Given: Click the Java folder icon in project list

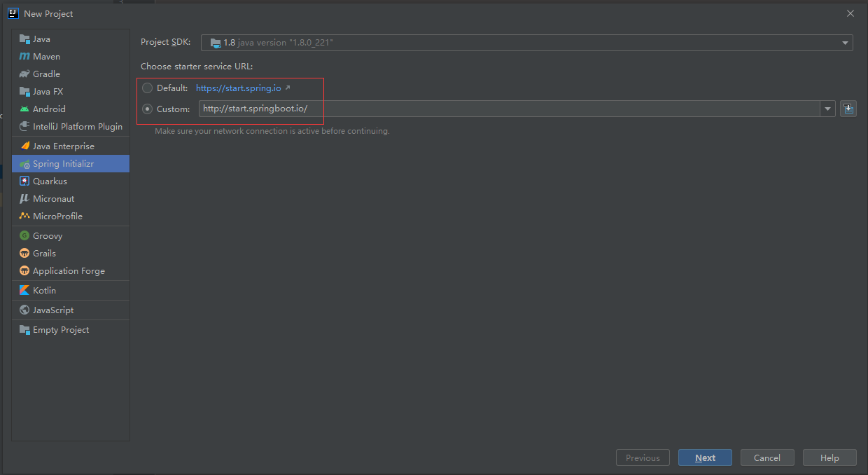Looking at the screenshot, I should [x=24, y=39].
